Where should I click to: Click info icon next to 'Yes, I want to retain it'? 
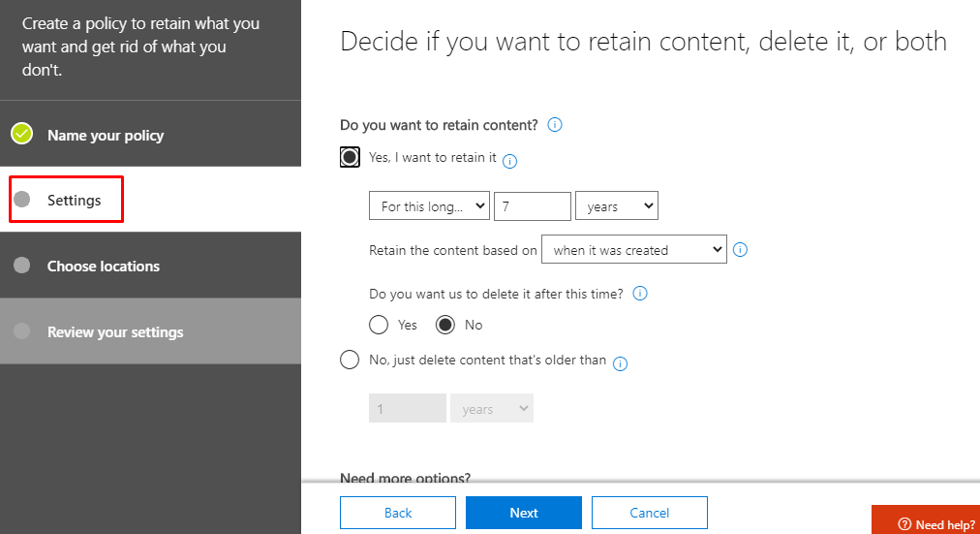pos(509,161)
